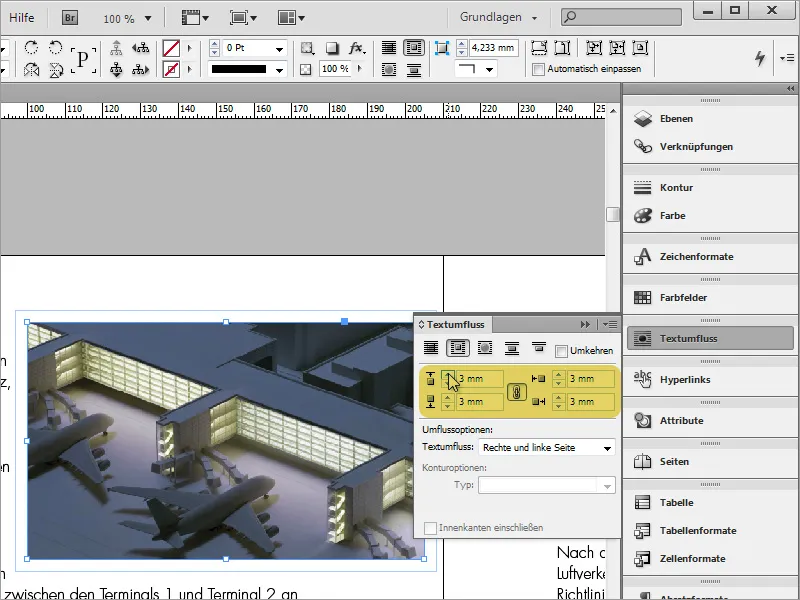Open the control bar flyout menu

(x=787, y=58)
